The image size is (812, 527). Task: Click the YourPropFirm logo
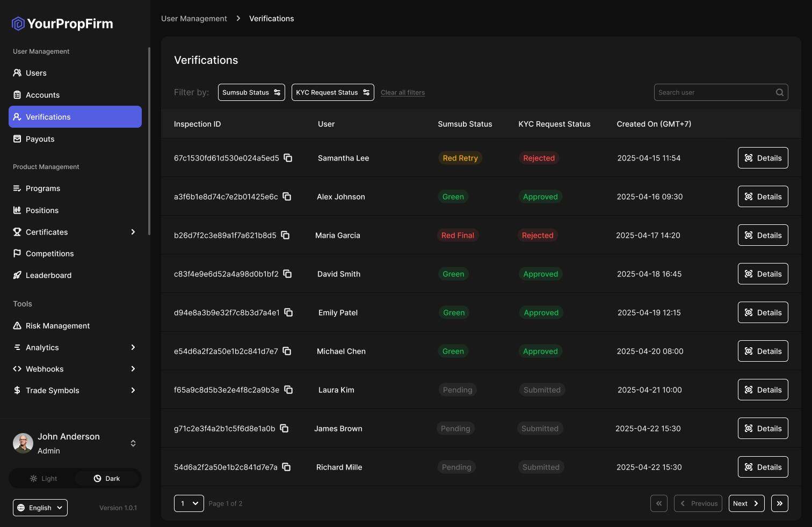point(62,24)
